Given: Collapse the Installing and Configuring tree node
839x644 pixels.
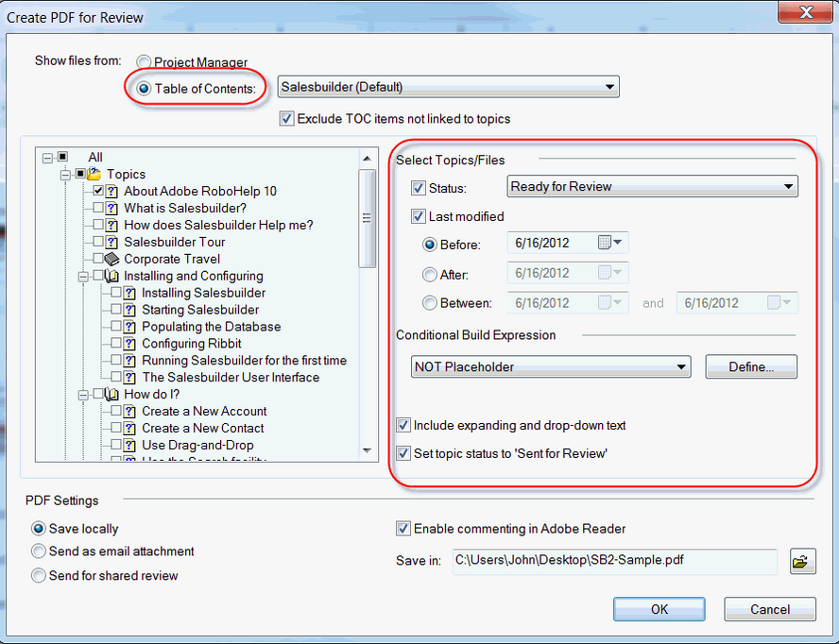Looking at the screenshot, I should point(82,276).
